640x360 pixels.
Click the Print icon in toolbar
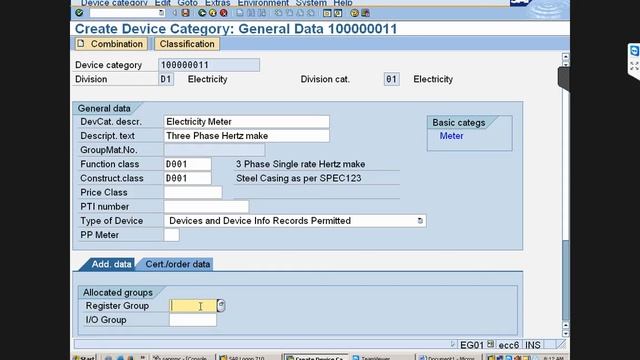pyautogui.click(x=240, y=13)
